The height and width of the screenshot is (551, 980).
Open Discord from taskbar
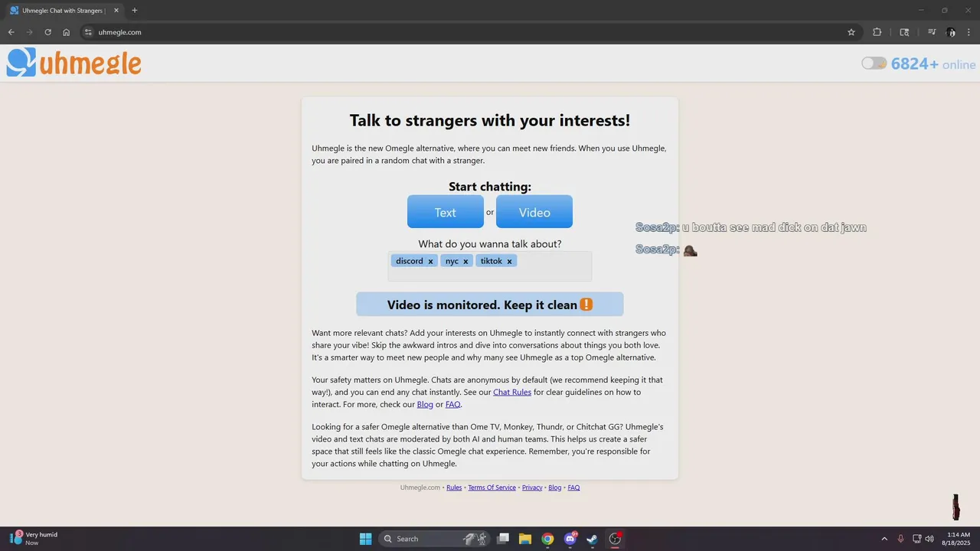pyautogui.click(x=570, y=539)
